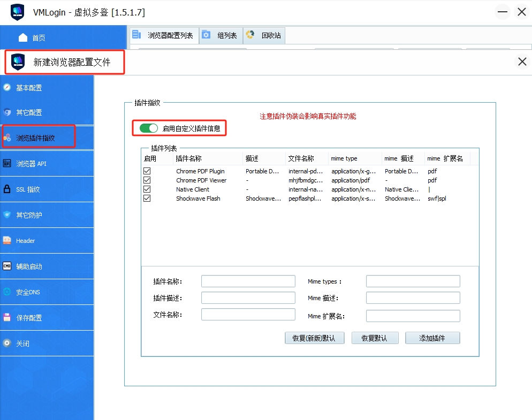Screen dimensions: 532x420
Task: Open the 回收站 tab
Action: point(264,35)
